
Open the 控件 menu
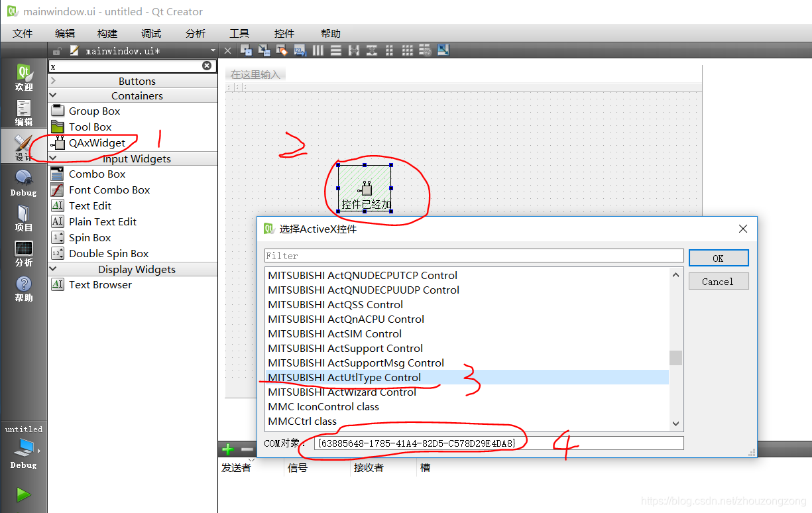point(284,33)
